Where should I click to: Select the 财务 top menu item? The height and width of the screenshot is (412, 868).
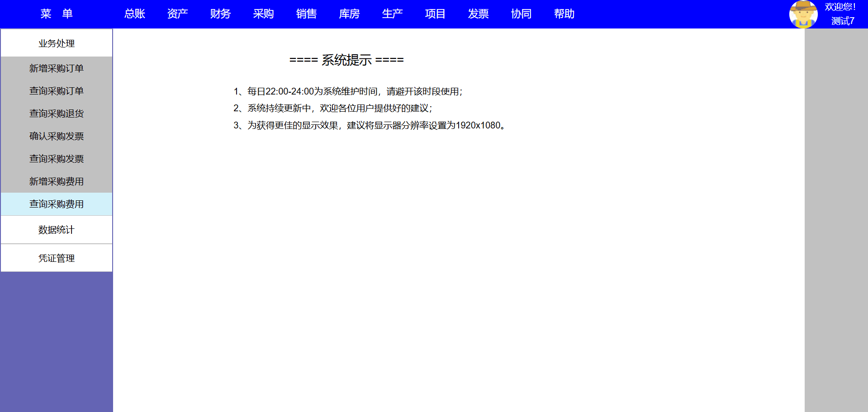click(220, 14)
